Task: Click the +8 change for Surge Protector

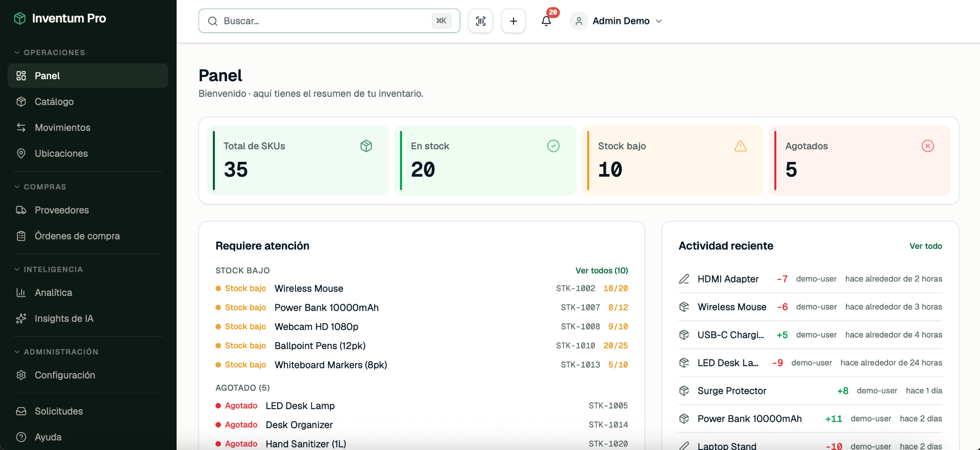Action: click(x=843, y=391)
